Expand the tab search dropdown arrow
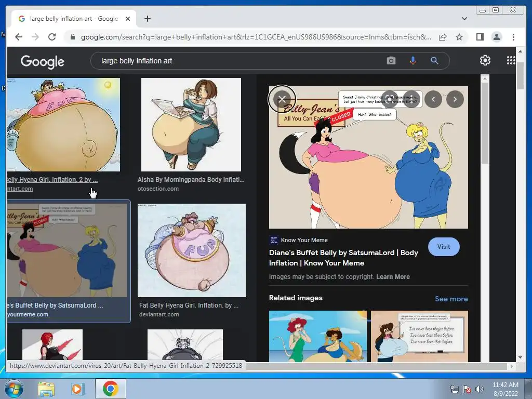Image resolution: width=532 pixels, height=399 pixels. pos(464,19)
